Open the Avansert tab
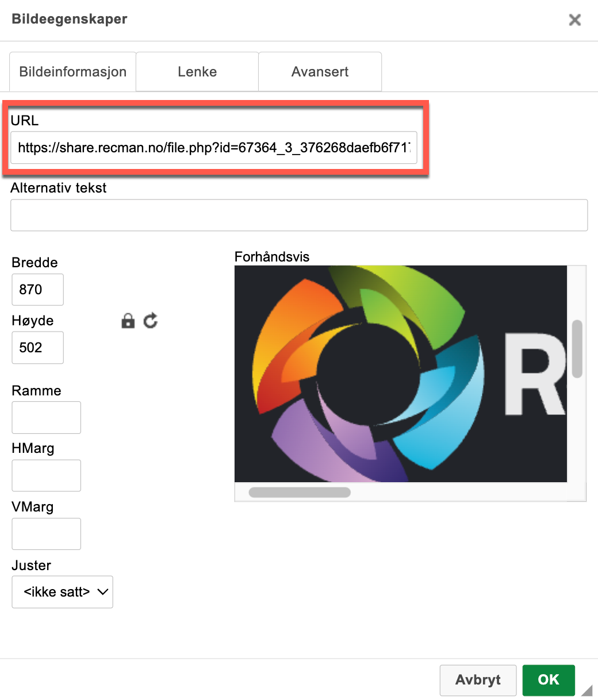The image size is (598, 700). [320, 72]
